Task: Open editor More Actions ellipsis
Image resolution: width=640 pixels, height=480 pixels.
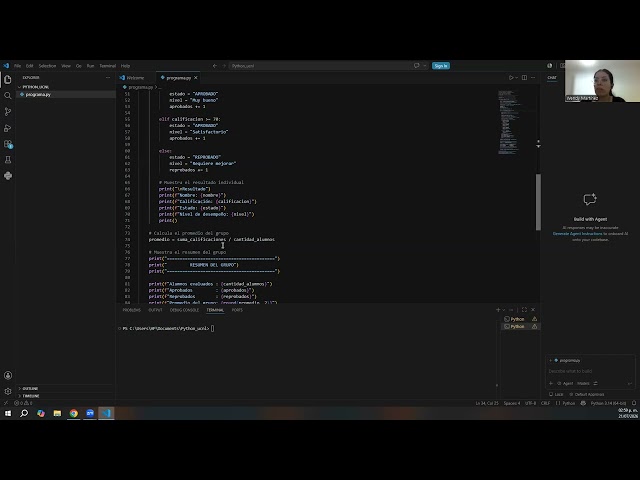Action: coord(533,78)
